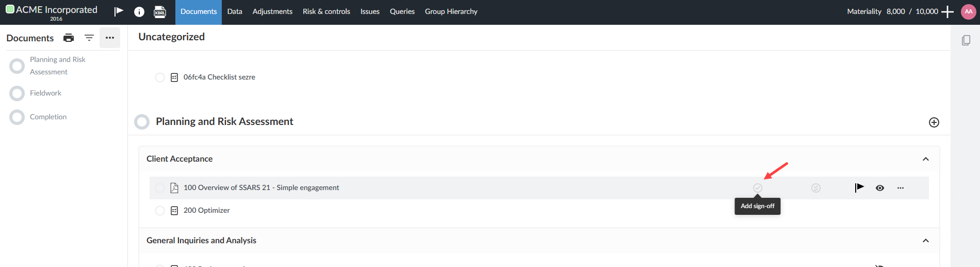Collapse the Client Acceptance section
The height and width of the screenshot is (267, 980).
pyautogui.click(x=925, y=159)
